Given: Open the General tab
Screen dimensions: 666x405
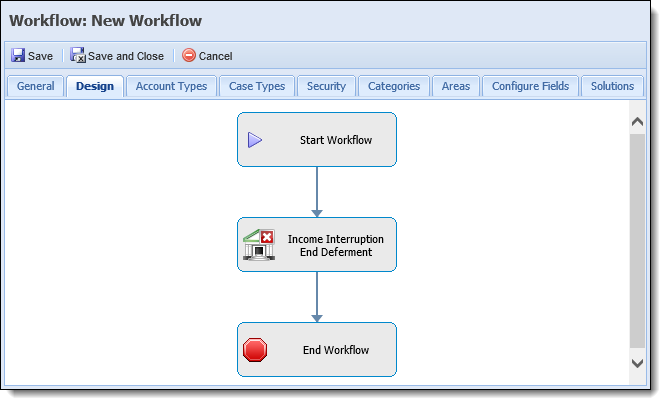Looking at the screenshot, I should (x=36, y=86).
